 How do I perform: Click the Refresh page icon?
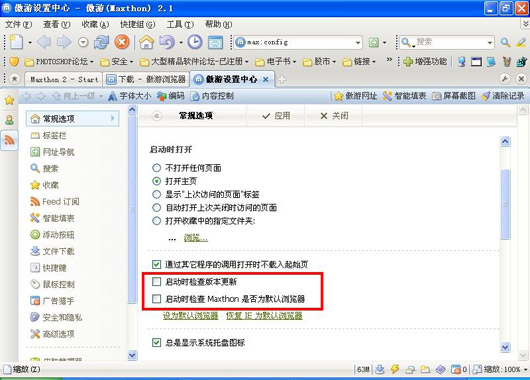(101, 42)
